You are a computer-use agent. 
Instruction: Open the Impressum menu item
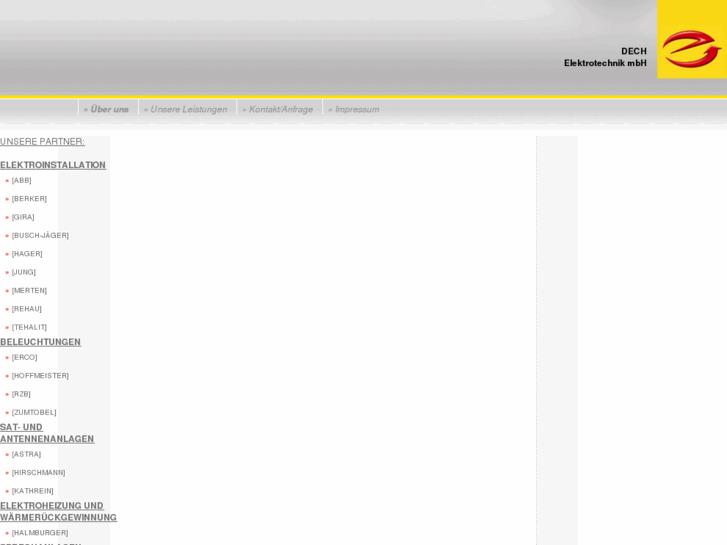coord(356,109)
